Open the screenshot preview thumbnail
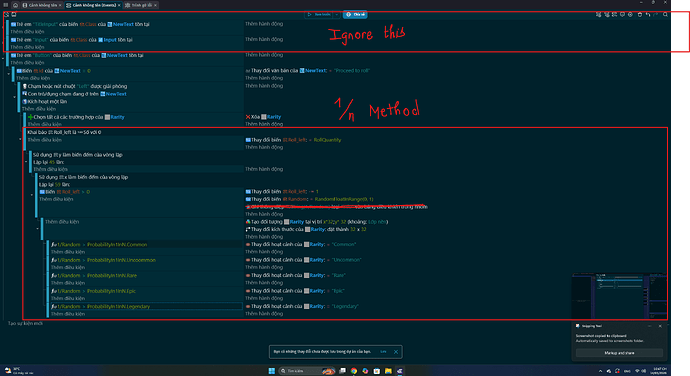The image size is (690, 376). click(x=619, y=296)
